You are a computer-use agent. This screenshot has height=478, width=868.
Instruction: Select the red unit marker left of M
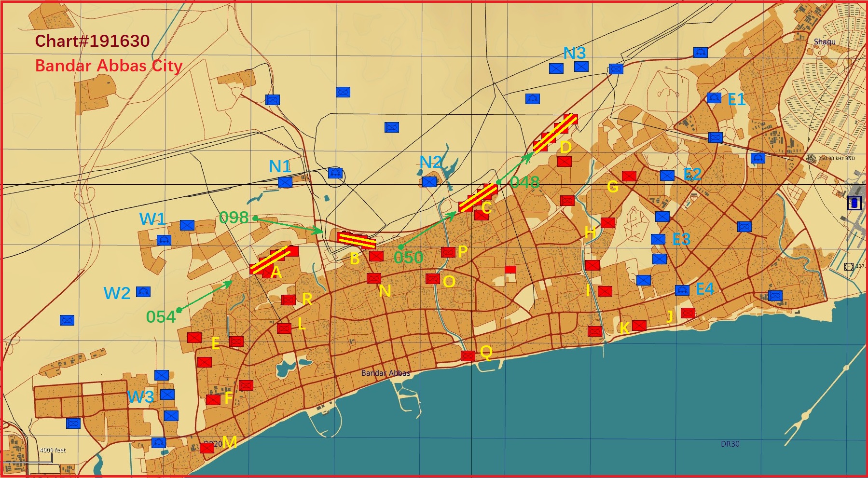[x=207, y=448]
